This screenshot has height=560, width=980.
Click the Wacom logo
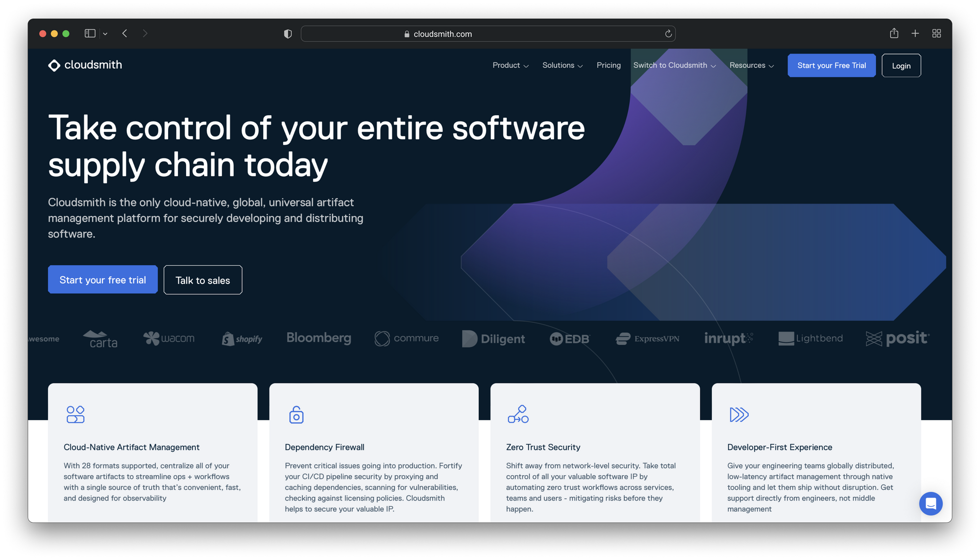click(x=169, y=338)
